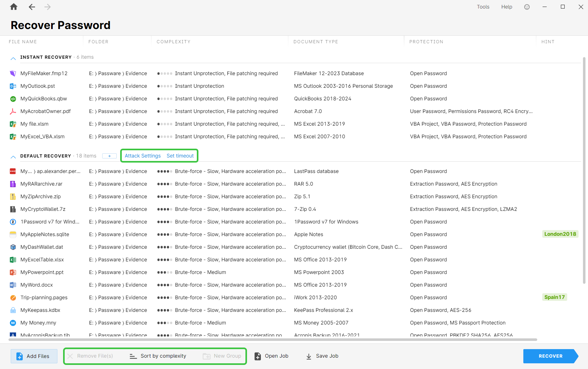Select the My file.xlsm Excel icon
The image size is (588, 369).
(x=13, y=124)
